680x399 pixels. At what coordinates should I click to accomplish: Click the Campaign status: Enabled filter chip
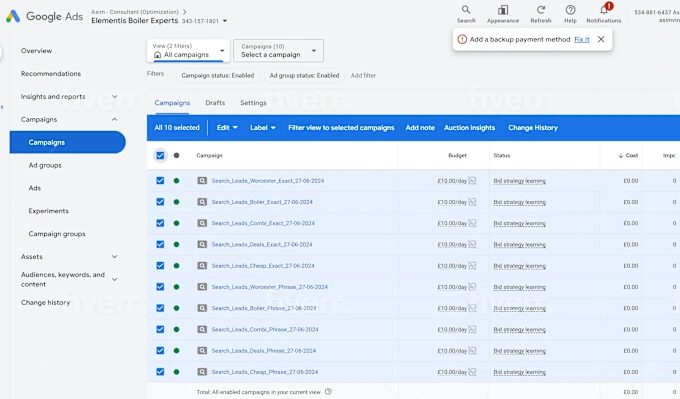[x=218, y=75]
